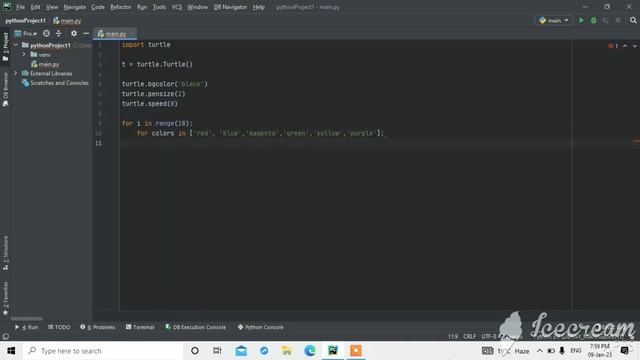Open the File menu

coord(20,7)
